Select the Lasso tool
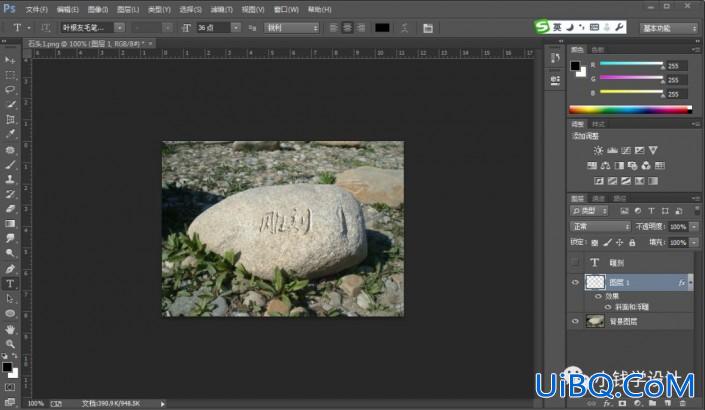The width and height of the screenshot is (705, 410). (10, 89)
